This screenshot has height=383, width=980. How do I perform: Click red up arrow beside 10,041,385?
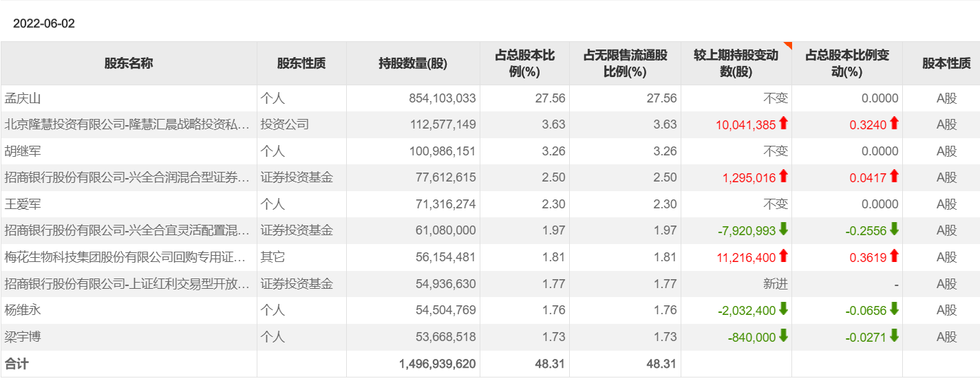tap(783, 124)
